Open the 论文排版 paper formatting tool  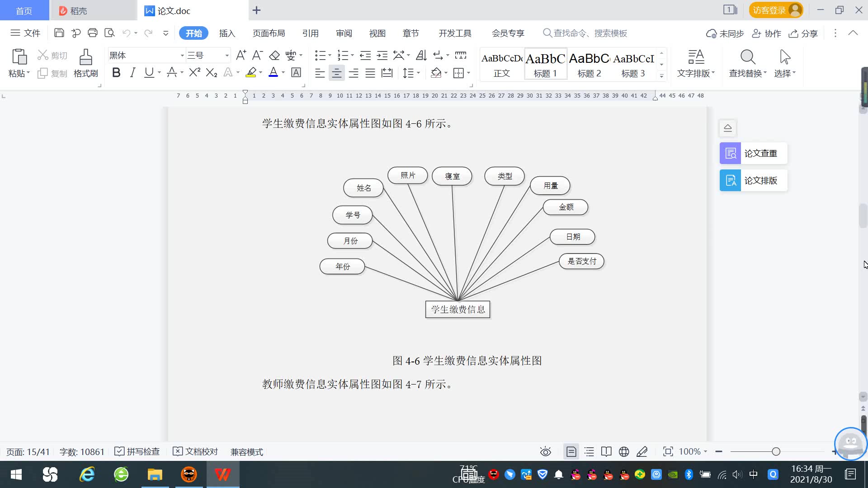point(753,181)
